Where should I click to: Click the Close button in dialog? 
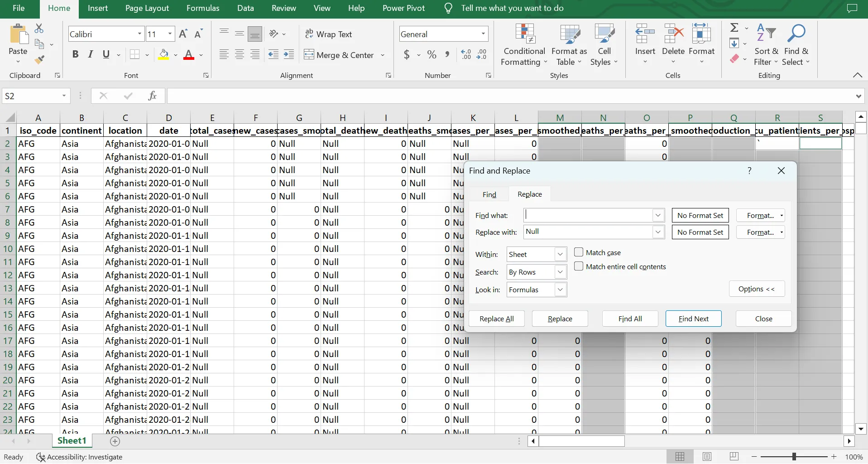tap(764, 319)
